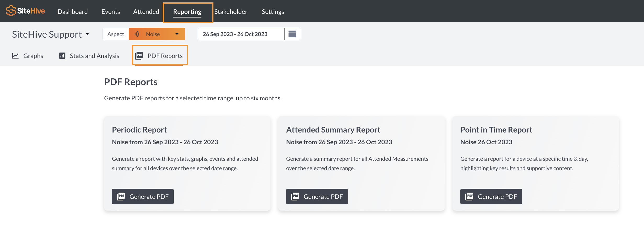Click the SiteHive hexagon logo
This screenshot has height=242, width=644.
pos(11,11)
